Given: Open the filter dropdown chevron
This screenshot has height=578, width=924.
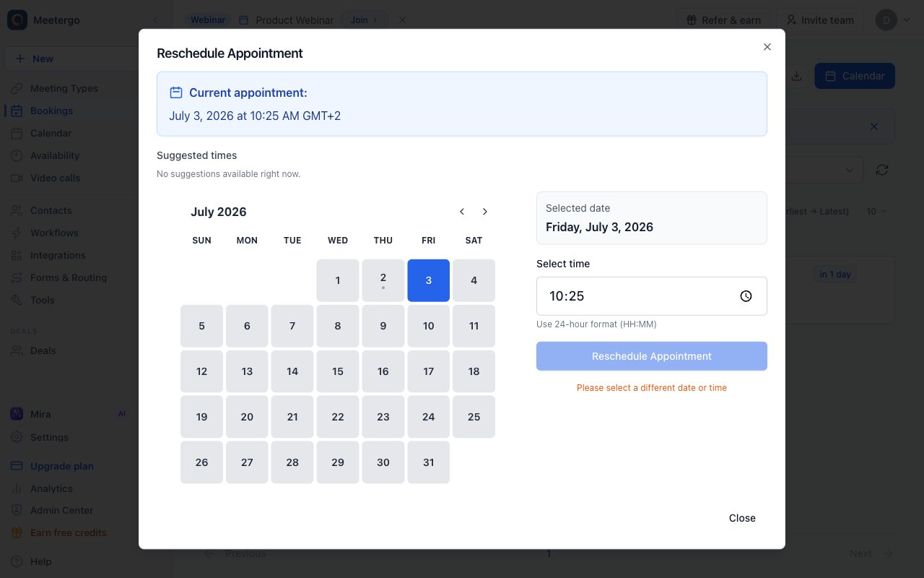Looking at the screenshot, I should coord(849,171).
